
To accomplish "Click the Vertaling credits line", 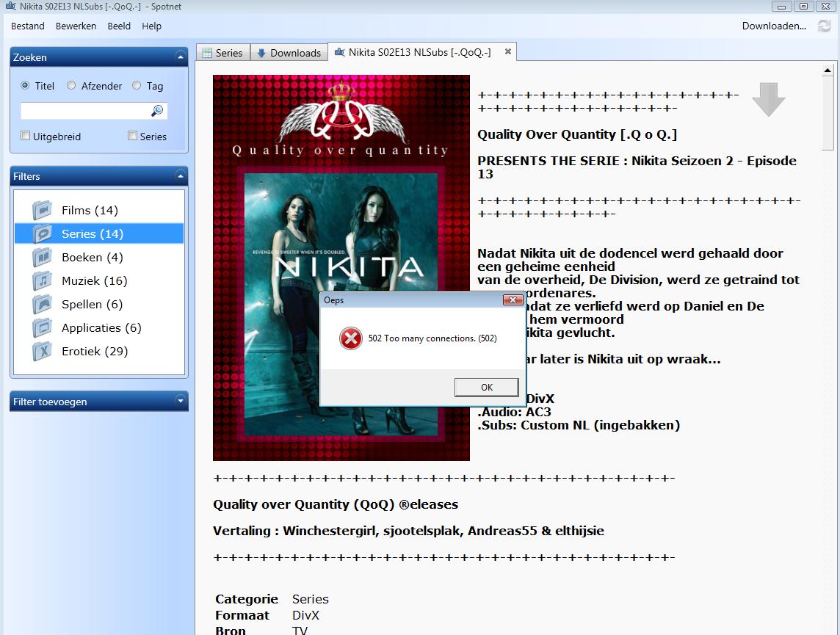I will tap(408, 531).
